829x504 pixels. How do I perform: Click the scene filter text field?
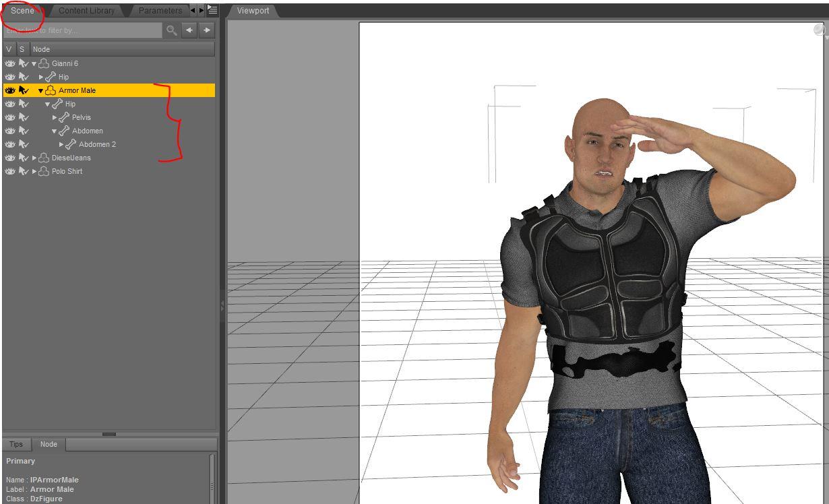click(x=83, y=30)
